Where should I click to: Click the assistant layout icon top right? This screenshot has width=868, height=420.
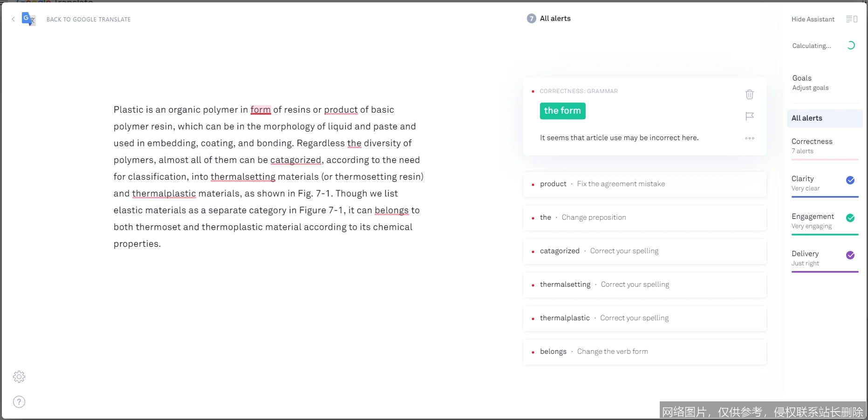tap(851, 19)
